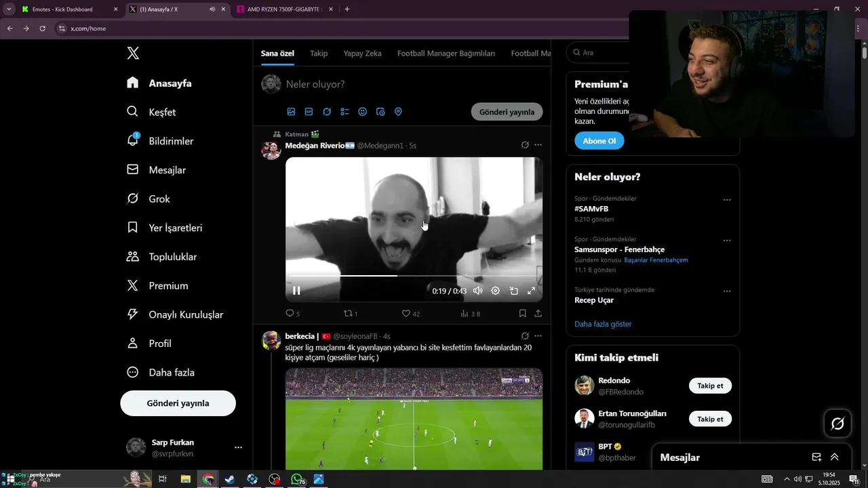Open WhatsApp from the taskbar
The width and height of the screenshot is (868, 488).
[x=296, y=479]
